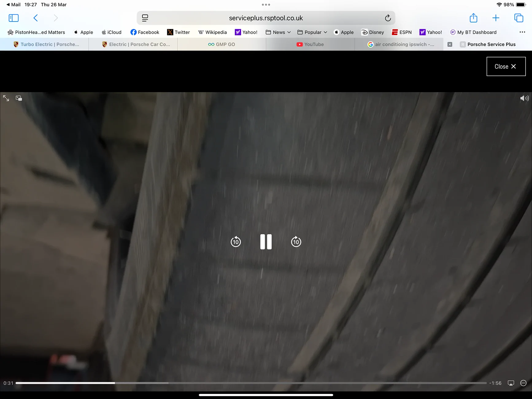Pause the video
Viewport: 532px width, 399px height.
coord(266,242)
